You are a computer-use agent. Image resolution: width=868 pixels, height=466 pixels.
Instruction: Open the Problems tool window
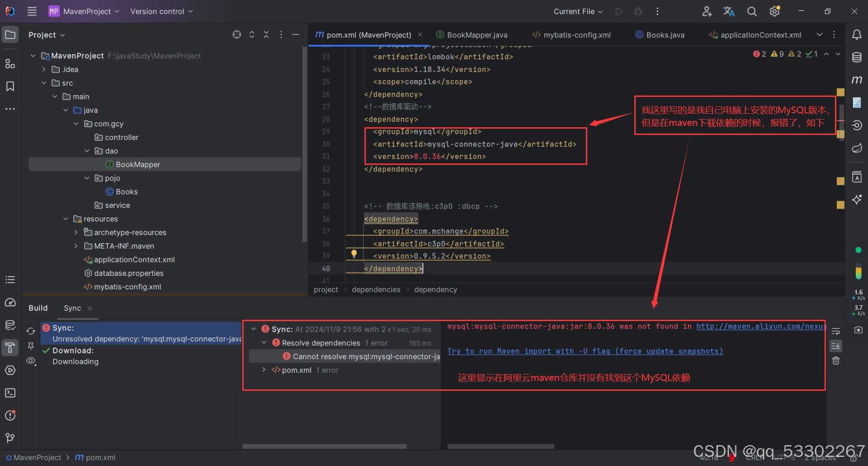(10, 415)
